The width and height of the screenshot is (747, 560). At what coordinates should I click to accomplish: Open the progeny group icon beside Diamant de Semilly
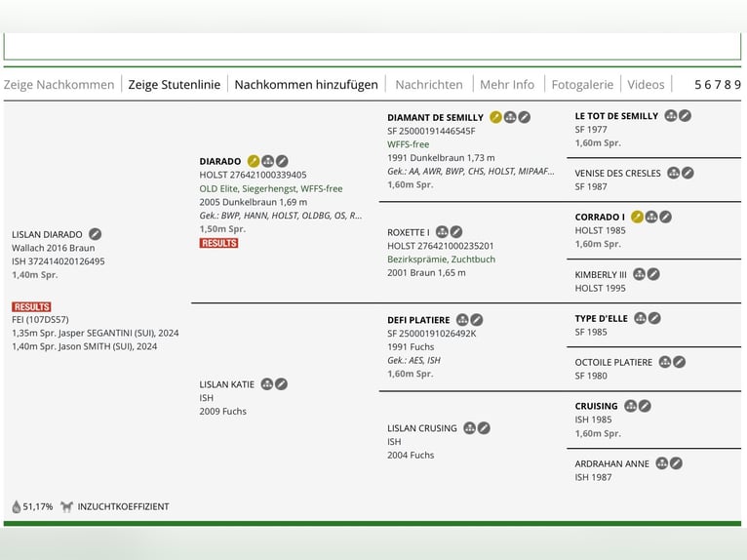pos(510,117)
